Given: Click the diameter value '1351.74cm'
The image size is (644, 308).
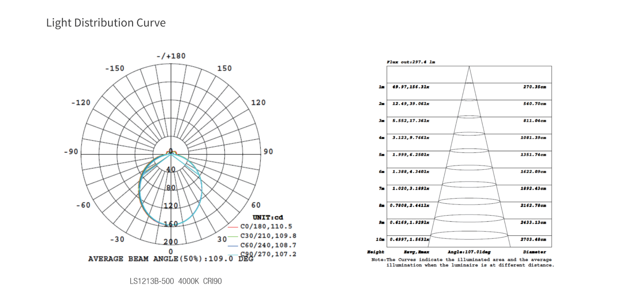Looking at the screenshot, I should [533, 155].
